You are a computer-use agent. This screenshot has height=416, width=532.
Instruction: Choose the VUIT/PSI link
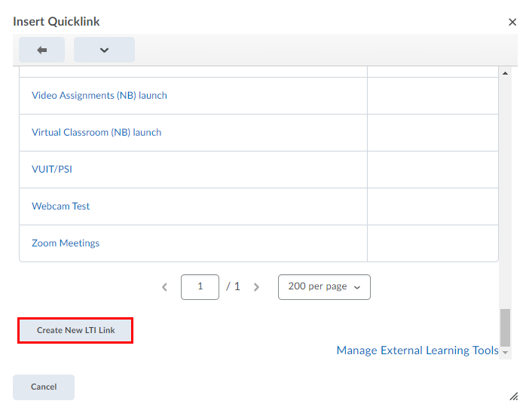(x=52, y=170)
